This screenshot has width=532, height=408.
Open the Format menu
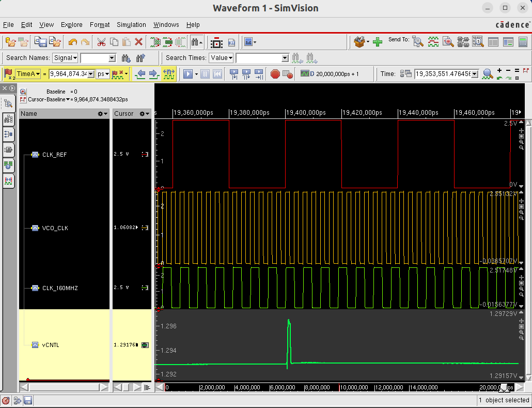coord(100,24)
